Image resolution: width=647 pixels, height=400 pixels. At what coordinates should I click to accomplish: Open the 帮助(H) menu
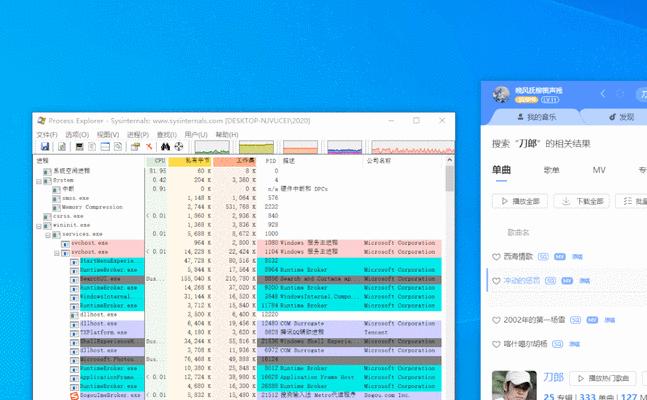[227, 135]
